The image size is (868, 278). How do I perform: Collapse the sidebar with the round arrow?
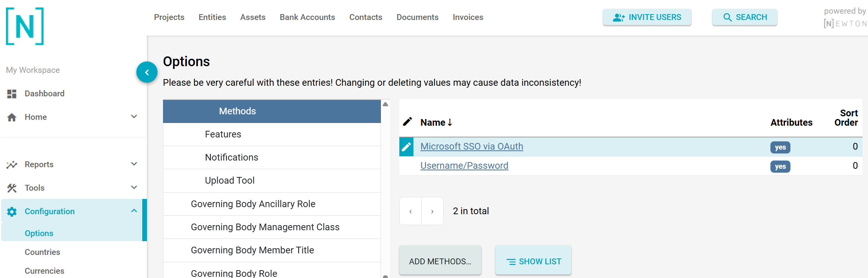(147, 72)
